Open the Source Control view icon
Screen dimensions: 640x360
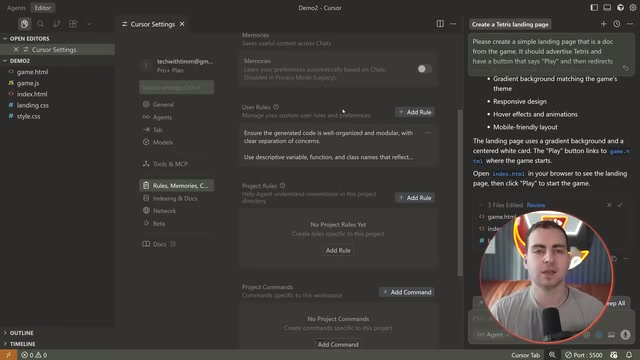pos(57,24)
